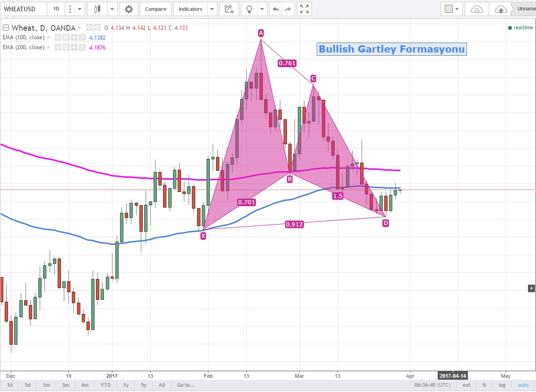Click the candlestick chart style icon
Viewport: 536px width, 392px height.
point(98,9)
